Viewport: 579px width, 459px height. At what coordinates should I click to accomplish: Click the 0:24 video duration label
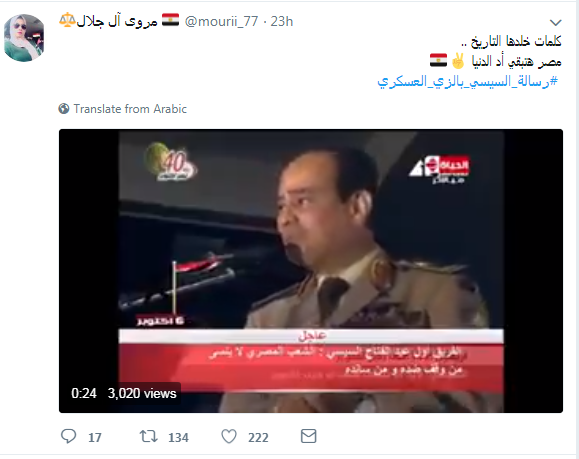coord(84,393)
